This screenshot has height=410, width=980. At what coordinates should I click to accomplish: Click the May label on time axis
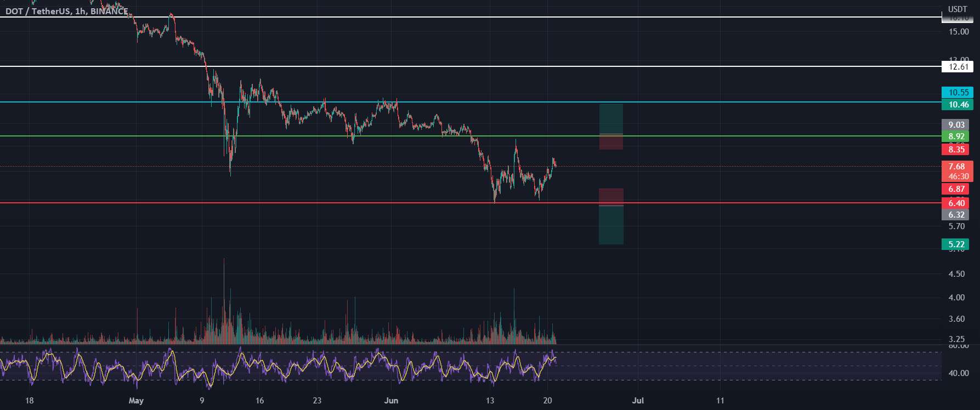coord(136,401)
